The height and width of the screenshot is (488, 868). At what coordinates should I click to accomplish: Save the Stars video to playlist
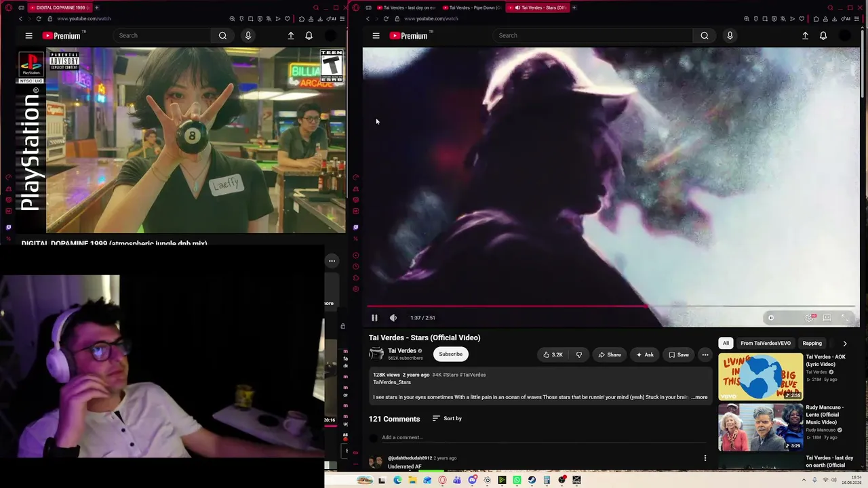[678, 354]
